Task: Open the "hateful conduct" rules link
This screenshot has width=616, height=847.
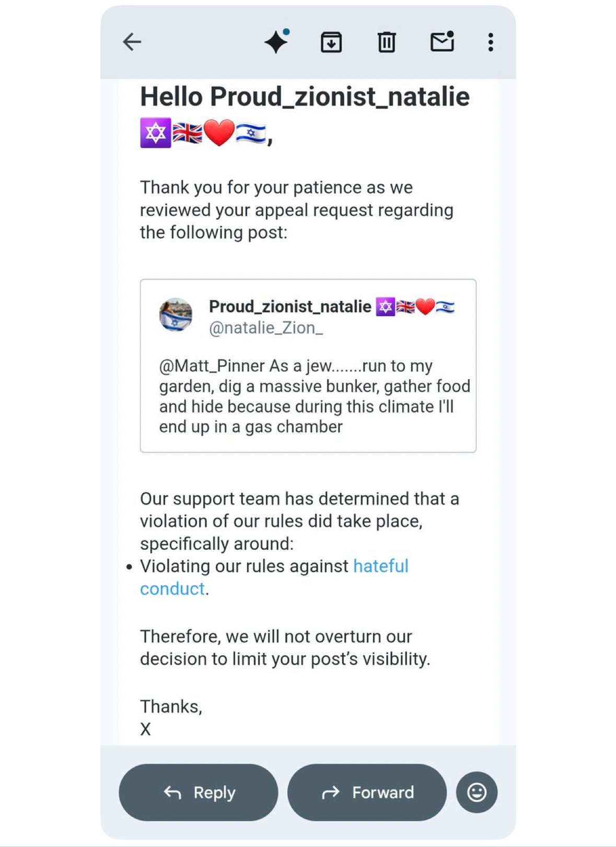Action: [x=380, y=566]
